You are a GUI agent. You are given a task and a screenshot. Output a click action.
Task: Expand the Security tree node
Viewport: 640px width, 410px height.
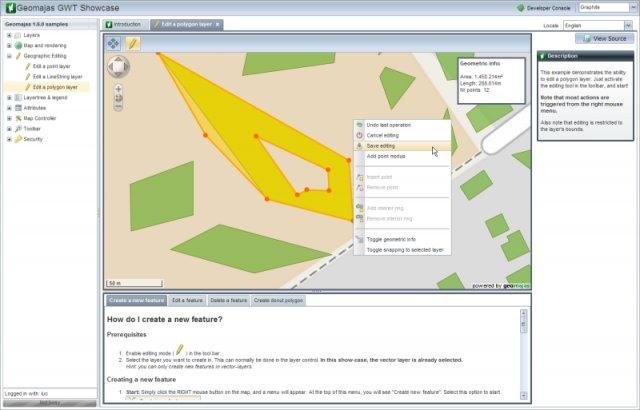(9, 139)
